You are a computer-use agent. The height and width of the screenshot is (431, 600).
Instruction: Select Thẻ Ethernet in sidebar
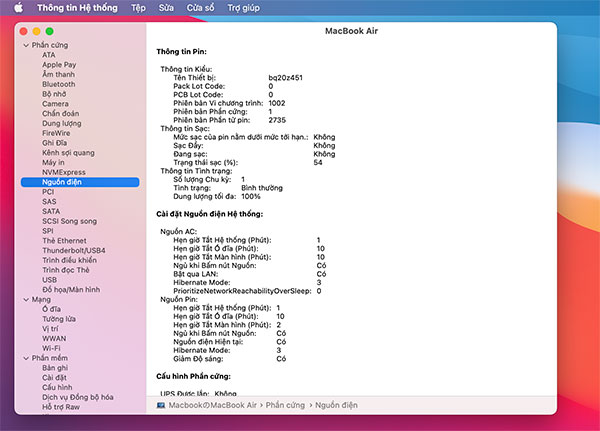[x=64, y=241]
